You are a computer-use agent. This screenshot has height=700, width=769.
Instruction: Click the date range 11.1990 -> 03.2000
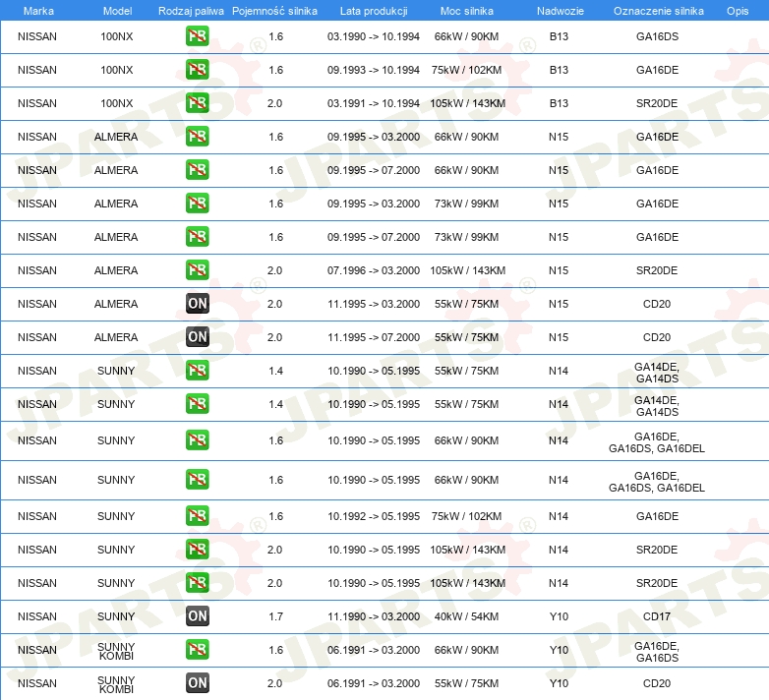click(374, 616)
